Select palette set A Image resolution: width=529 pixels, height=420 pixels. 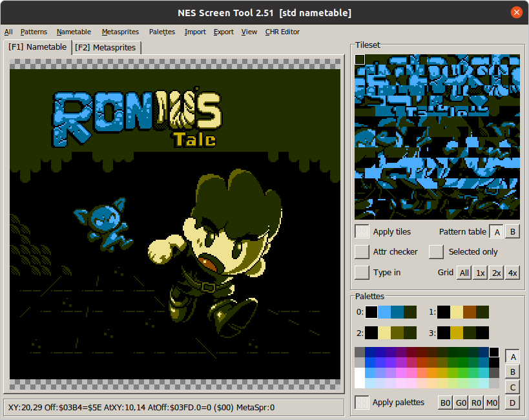[x=513, y=357]
